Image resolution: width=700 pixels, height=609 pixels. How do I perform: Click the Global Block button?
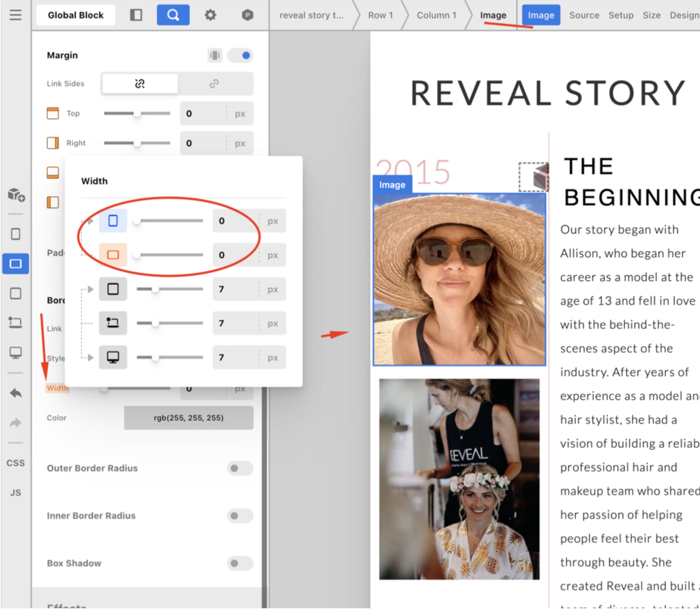[76, 15]
